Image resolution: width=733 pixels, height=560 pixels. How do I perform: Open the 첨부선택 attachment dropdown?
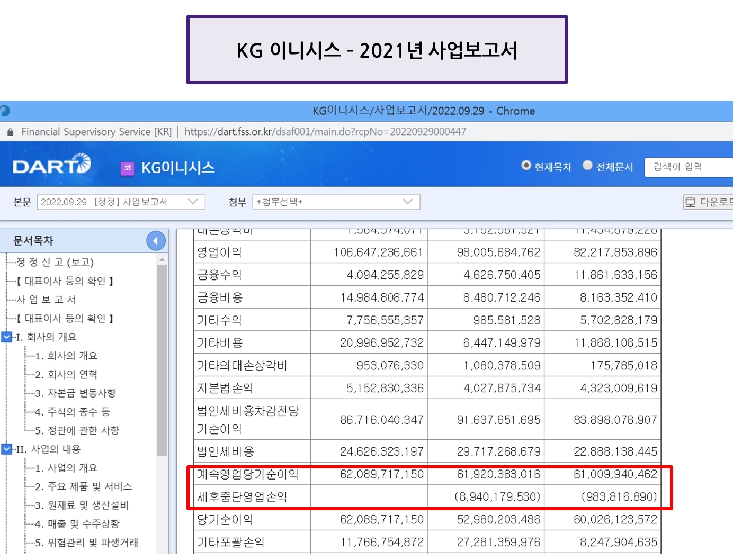click(336, 202)
